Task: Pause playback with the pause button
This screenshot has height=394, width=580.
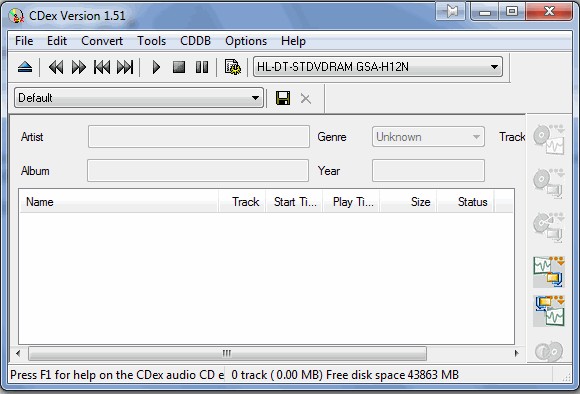Action: pyautogui.click(x=202, y=67)
